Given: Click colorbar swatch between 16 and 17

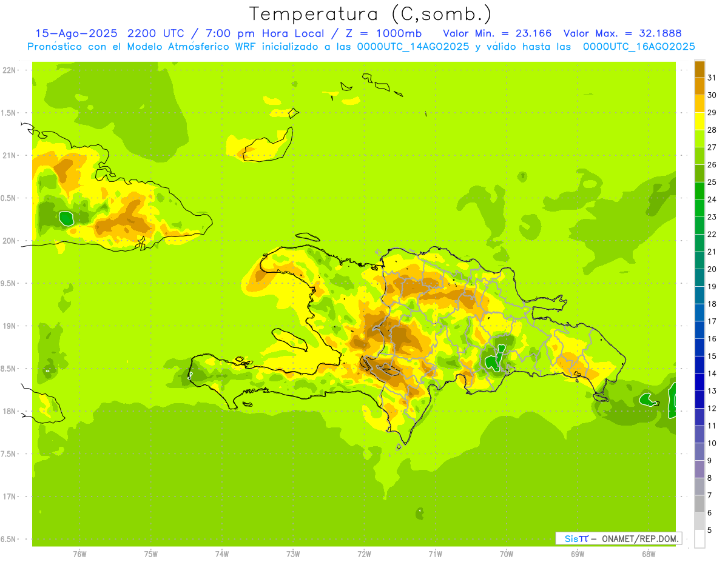Looking at the screenshot, I should [699, 330].
